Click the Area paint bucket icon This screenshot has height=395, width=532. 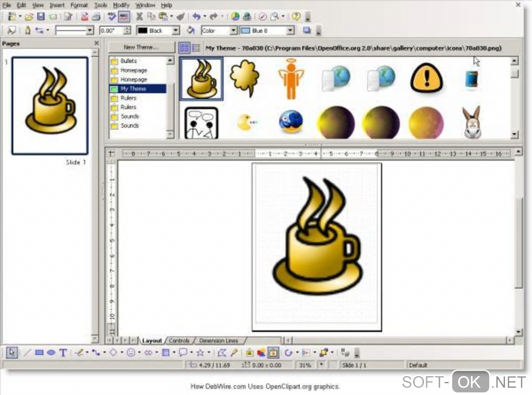[x=191, y=31]
